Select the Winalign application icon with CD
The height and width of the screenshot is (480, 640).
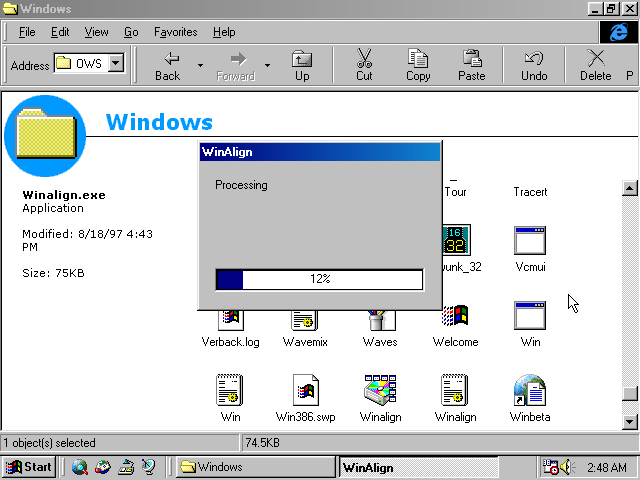point(380,390)
